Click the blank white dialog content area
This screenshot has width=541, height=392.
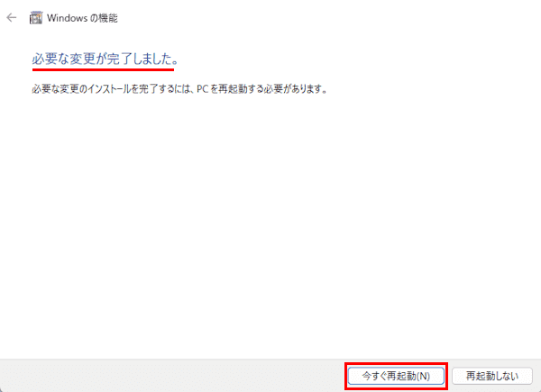click(x=270, y=224)
